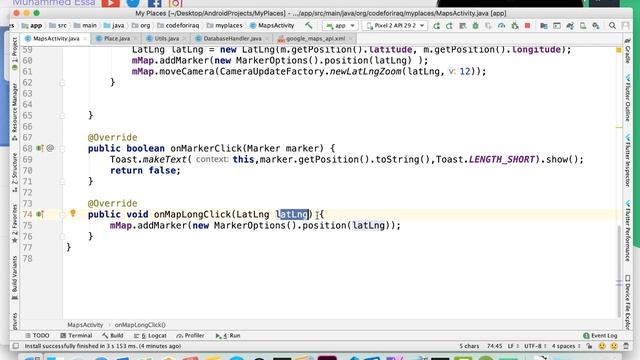The image size is (640, 360).
Task: Click the intention lightbulb on line 74
Action: pyautogui.click(x=73, y=213)
